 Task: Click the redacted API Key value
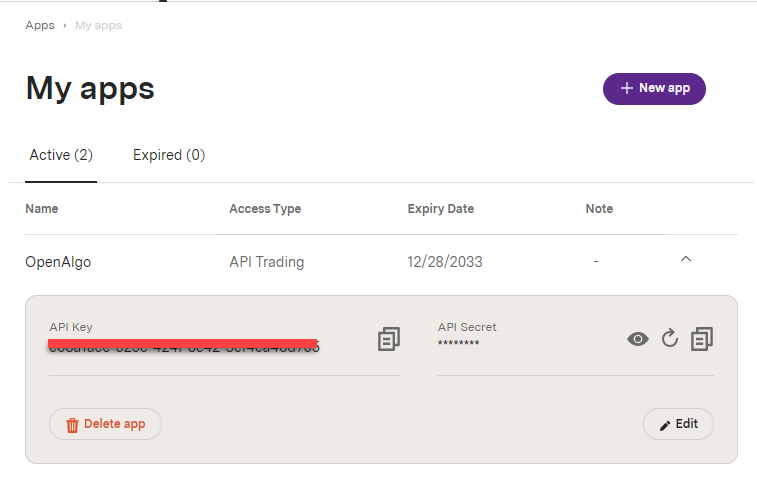184,346
